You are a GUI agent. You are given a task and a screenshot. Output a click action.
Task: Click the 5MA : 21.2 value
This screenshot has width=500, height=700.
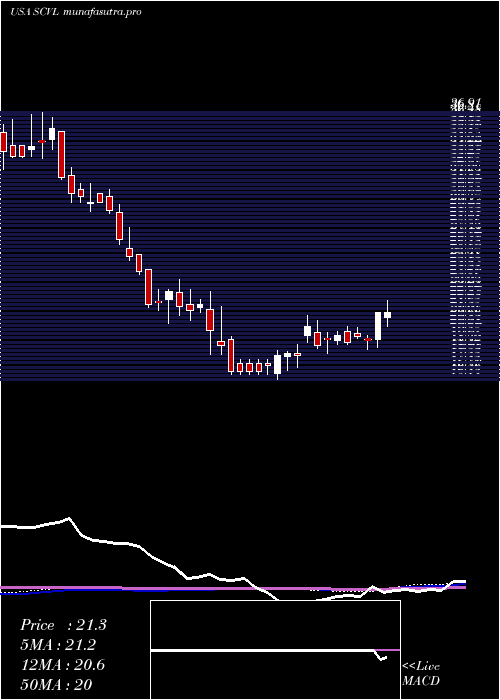click(x=58, y=645)
